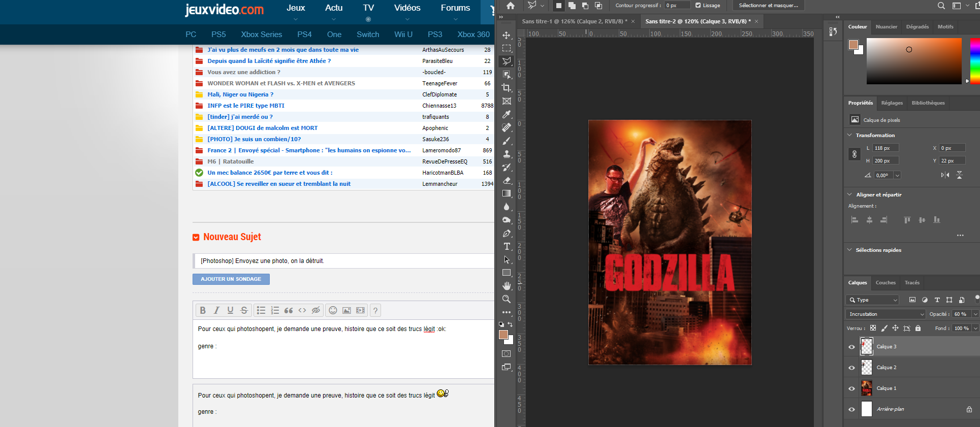Open the layer blend mode Incrustation dropdown

pyautogui.click(x=886, y=314)
